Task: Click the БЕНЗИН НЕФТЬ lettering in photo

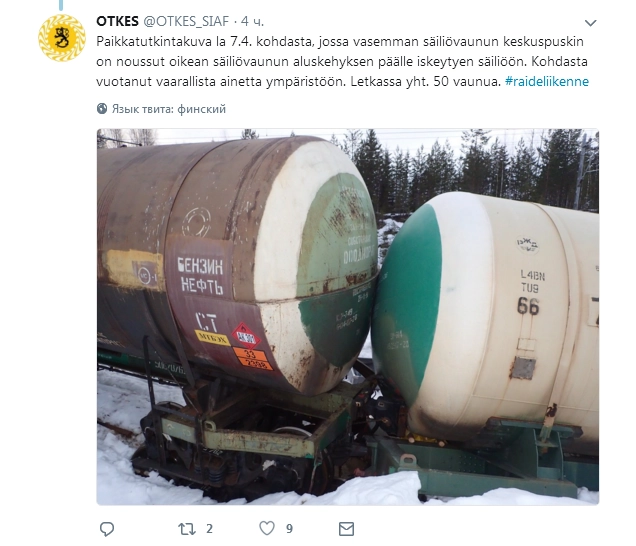Action: tap(200, 276)
